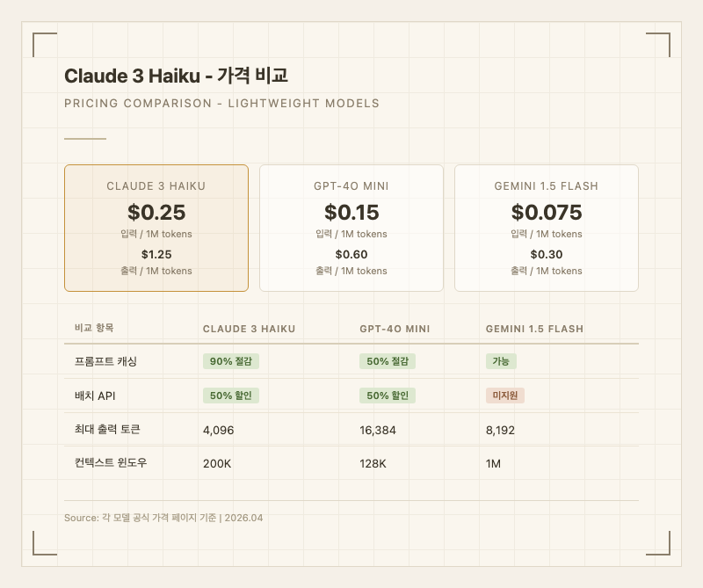This screenshot has height=588, width=703.
Task: Select the $0.075 Gemini input price
Action: (x=547, y=213)
